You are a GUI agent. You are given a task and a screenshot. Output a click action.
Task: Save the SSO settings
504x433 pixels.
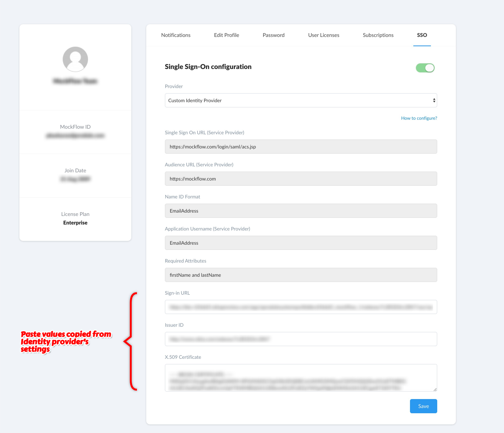[423, 406]
